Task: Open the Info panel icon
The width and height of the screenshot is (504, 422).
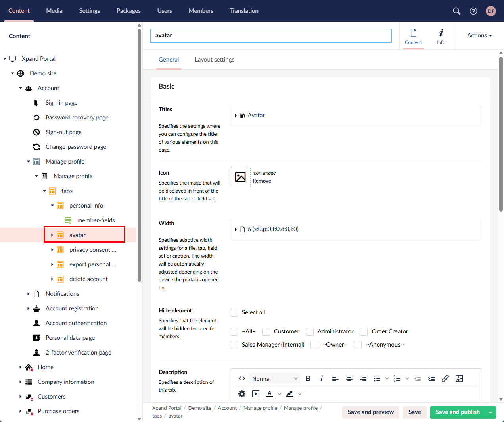Action: coord(441,36)
